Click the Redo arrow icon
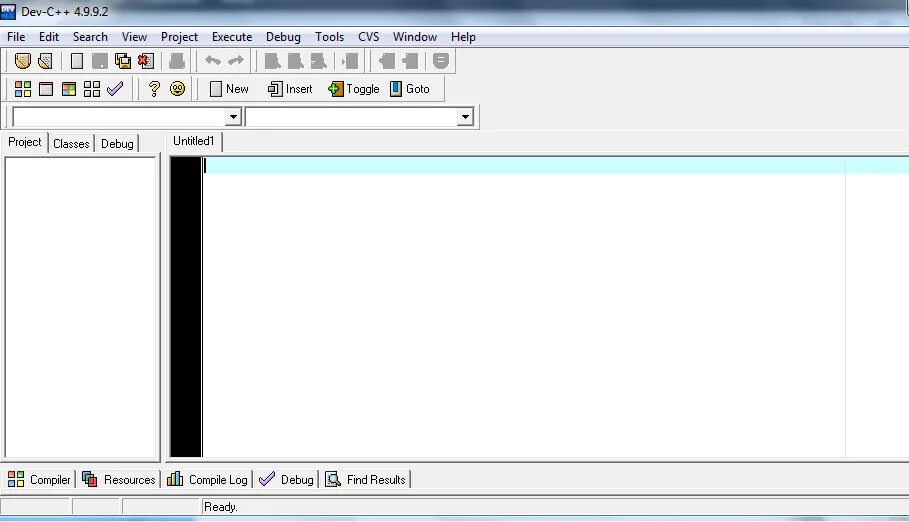 pyautogui.click(x=236, y=60)
